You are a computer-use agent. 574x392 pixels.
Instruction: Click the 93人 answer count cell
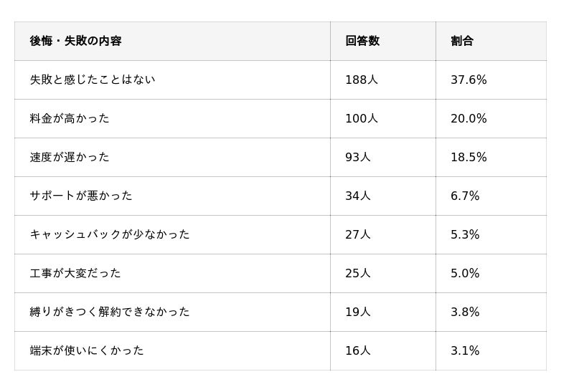357,158
